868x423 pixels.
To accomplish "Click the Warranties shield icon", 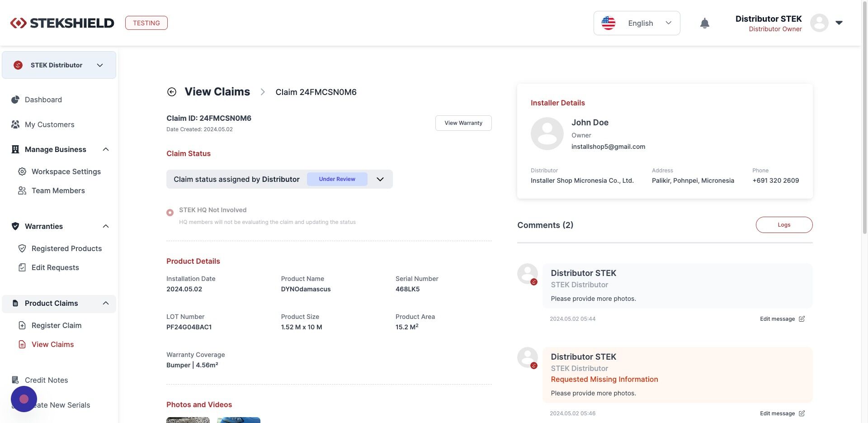I will 15,226.
